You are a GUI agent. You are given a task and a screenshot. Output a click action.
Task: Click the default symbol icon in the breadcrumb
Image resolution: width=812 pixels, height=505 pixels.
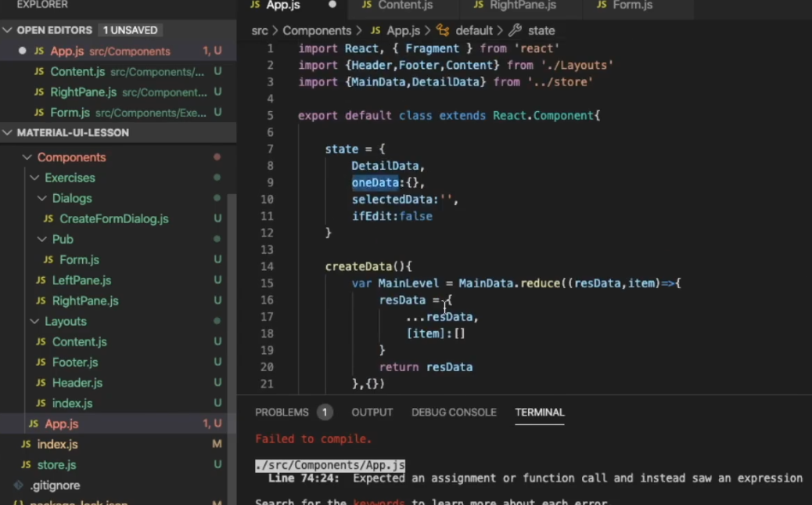[x=443, y=31]
